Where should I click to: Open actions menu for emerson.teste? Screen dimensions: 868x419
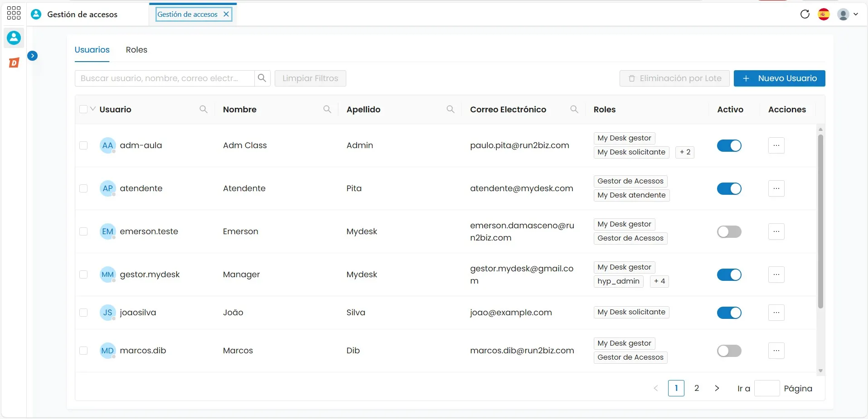click(x=776, y=231)
